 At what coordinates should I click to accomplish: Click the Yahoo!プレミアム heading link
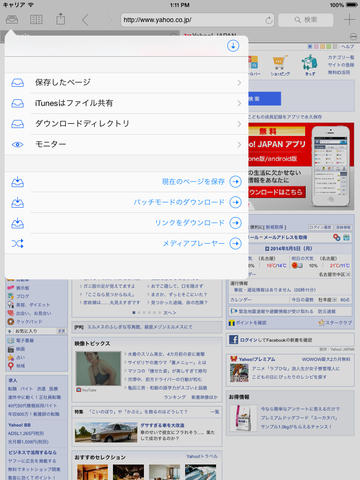click(257, 359)
